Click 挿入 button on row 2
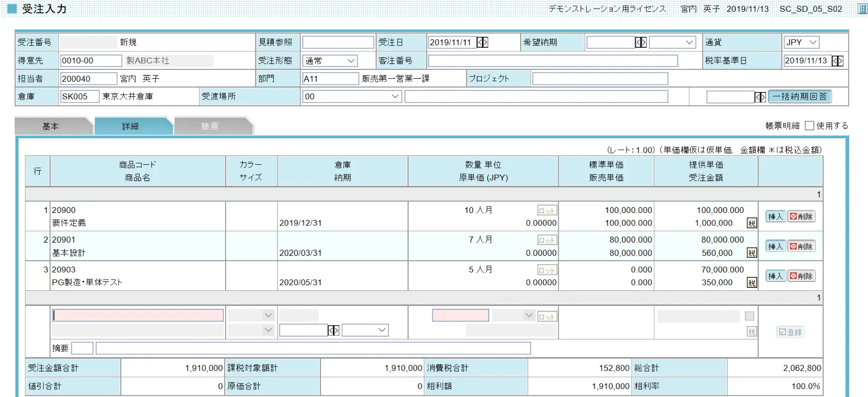The height and width of the screenshot is (397, 868). click(x=775, y=246)
